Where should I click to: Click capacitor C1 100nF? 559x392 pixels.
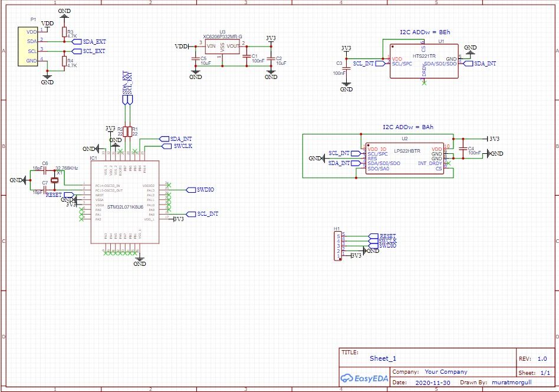[x=246, y=57]
